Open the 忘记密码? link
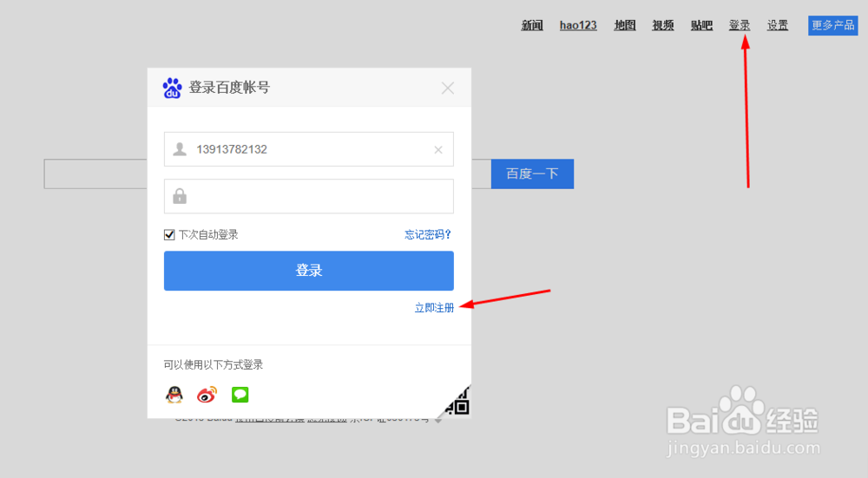868x478 pixels. tap(428, 234)
